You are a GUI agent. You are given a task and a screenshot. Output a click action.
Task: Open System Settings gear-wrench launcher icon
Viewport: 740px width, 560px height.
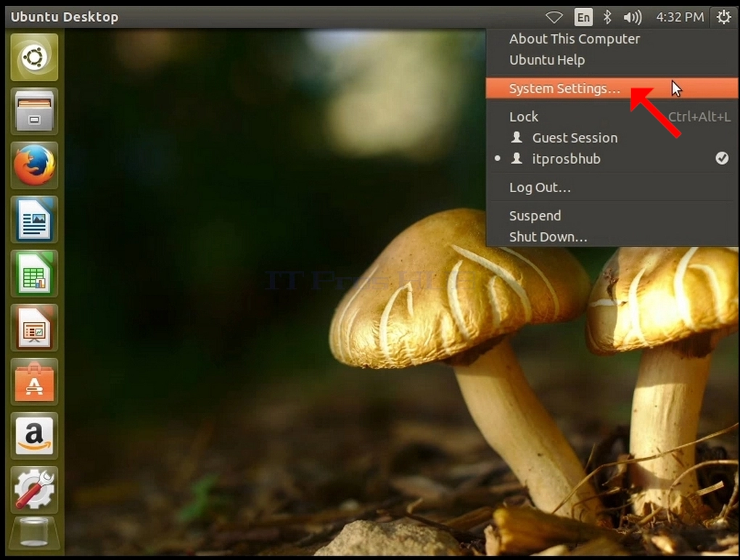point(34,490)
